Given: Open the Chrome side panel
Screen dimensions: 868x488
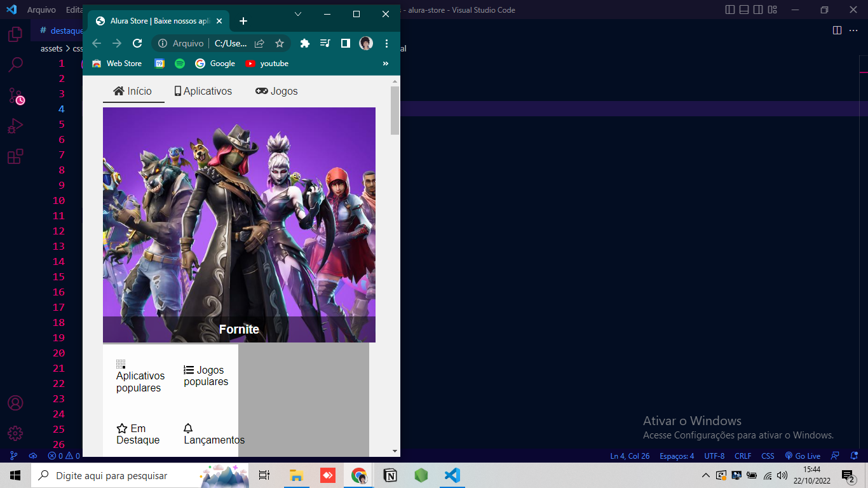Looking at the screenshot, I should coord(346,43).
